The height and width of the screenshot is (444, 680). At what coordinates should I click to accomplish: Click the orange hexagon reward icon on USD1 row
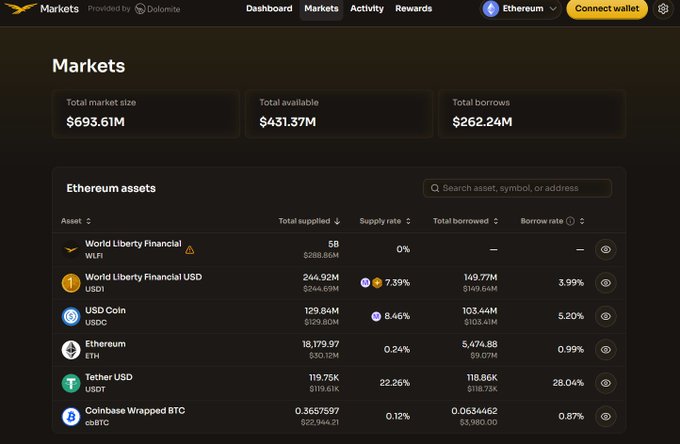(x=377, y=283)
